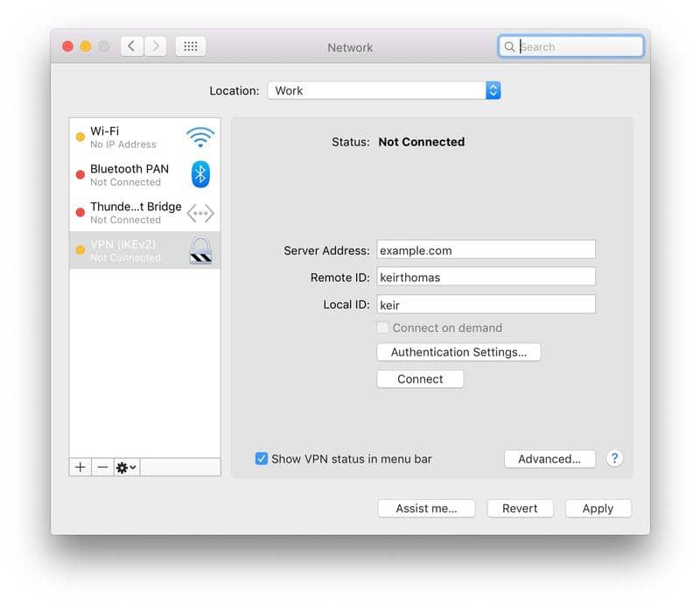700x606 pixels.
Task: Open the Advanced network options
Action: click(549, 458)
